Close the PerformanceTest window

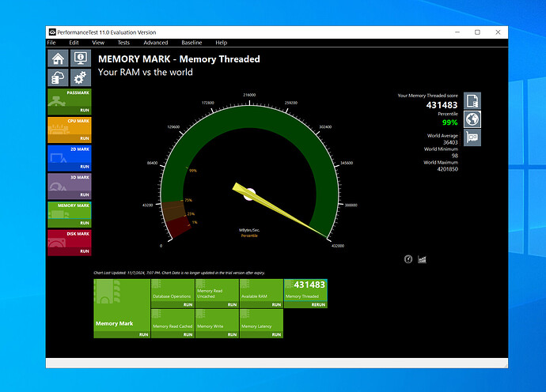(x=498, y=32)
